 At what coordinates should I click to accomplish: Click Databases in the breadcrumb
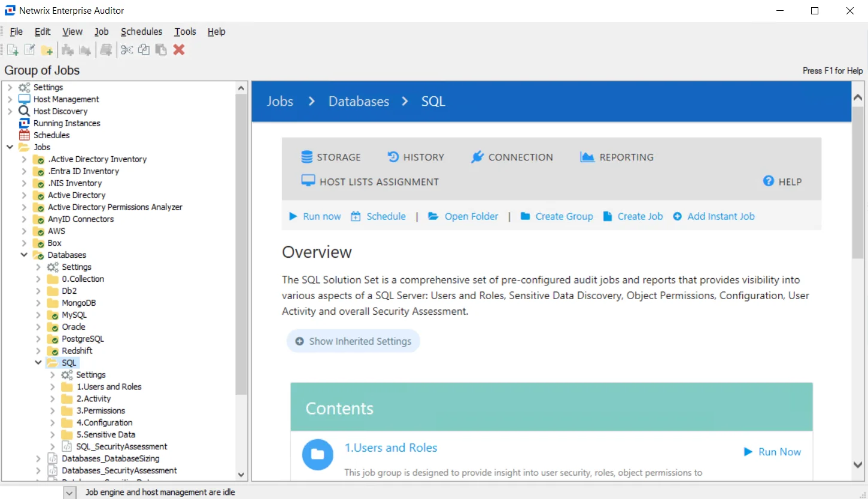[359, 101]
